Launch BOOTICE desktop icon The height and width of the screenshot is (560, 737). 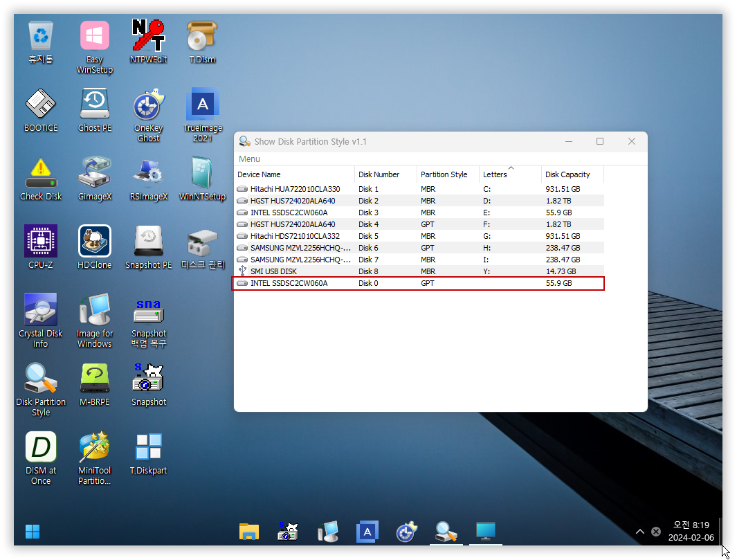coord(41,111)
